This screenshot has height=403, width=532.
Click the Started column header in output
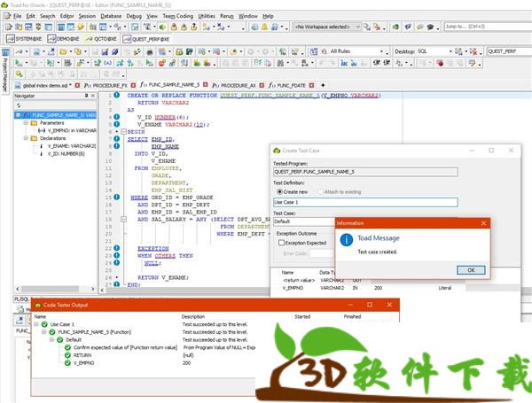point(302,316)
